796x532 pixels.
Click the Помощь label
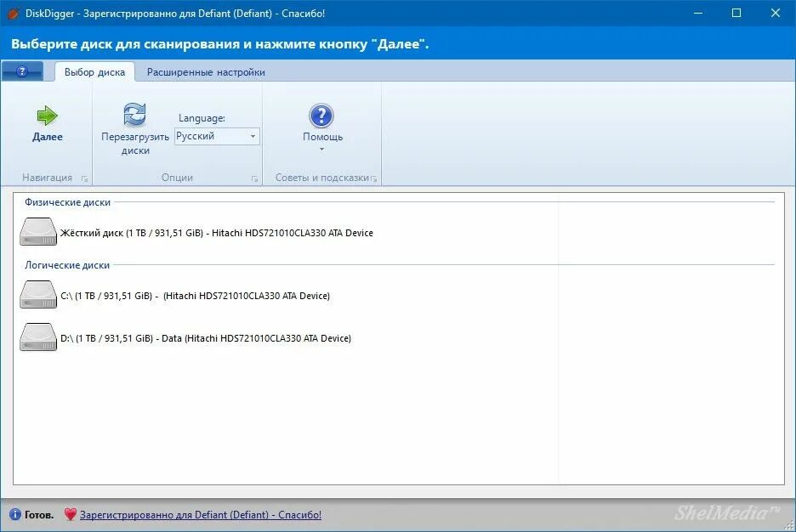(x=322, y=137)
